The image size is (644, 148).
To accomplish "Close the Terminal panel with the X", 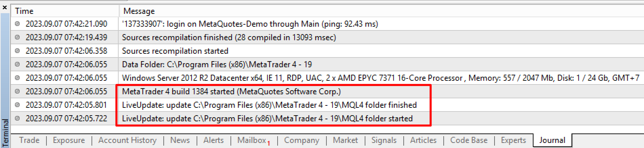I will tap(5, 7).
